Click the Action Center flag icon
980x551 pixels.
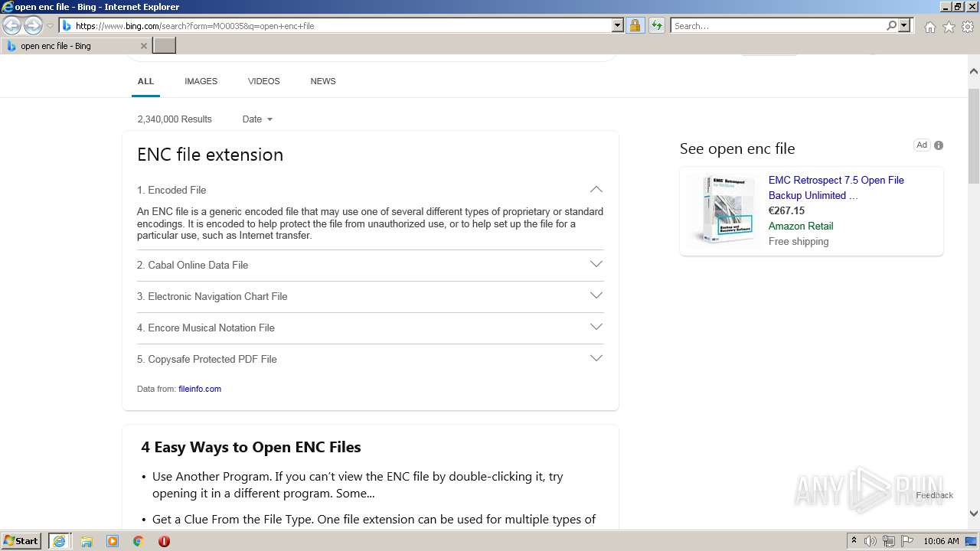tap(907, 541)
